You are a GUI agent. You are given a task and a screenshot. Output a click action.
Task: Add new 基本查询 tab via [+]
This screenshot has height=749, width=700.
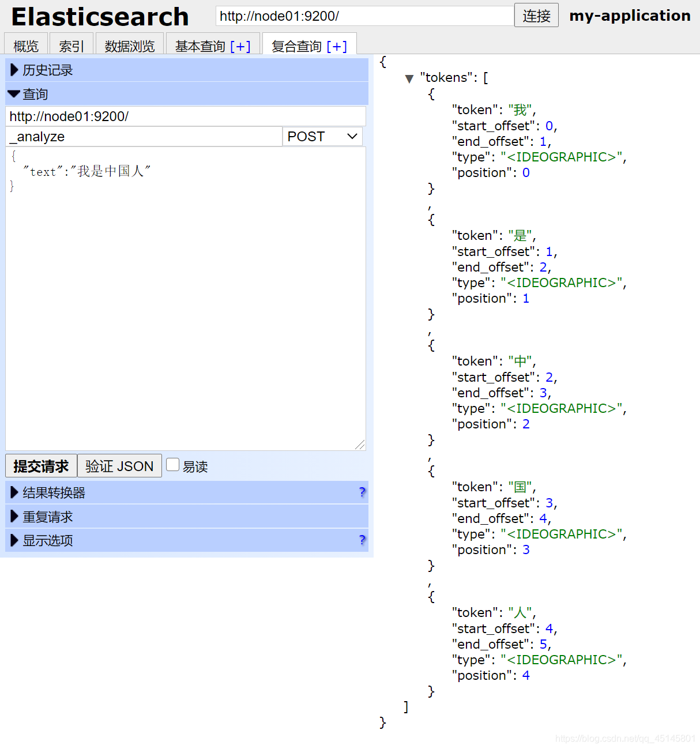click(x=240, y=46)
